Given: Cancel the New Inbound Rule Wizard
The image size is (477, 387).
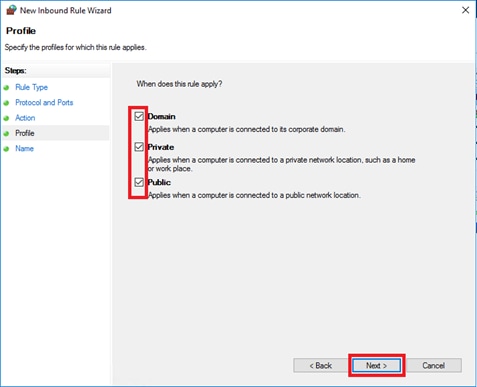Looking at the screenshot, I should point(433,366).
